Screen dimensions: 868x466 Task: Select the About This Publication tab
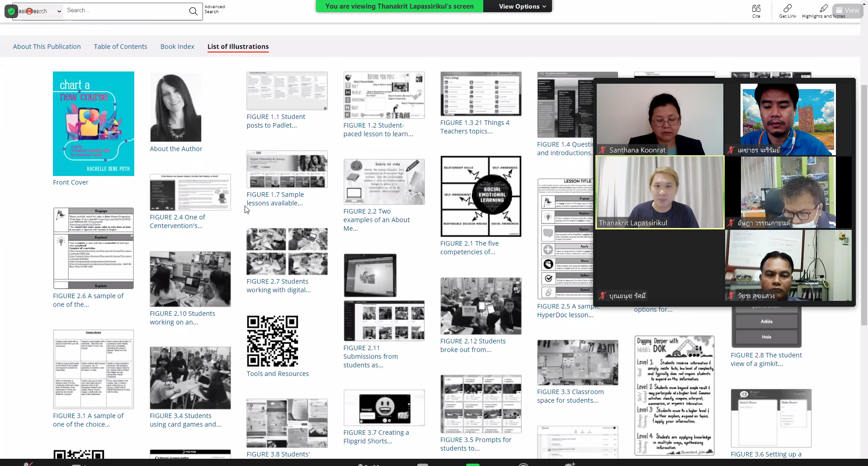[x=47, y=47]
